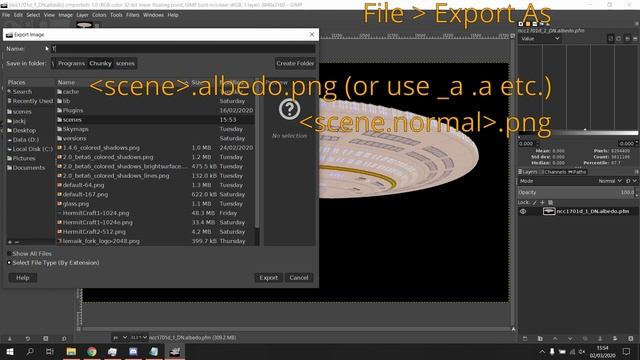This screenshot has width=640, height=360.
Task: Select Local Disk (C:) in Places
Action: click(31, 149)
